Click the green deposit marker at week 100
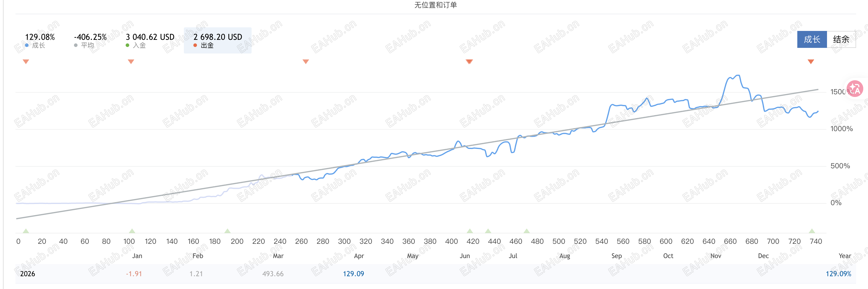The image size is (868, 289). tap(132, 231)
